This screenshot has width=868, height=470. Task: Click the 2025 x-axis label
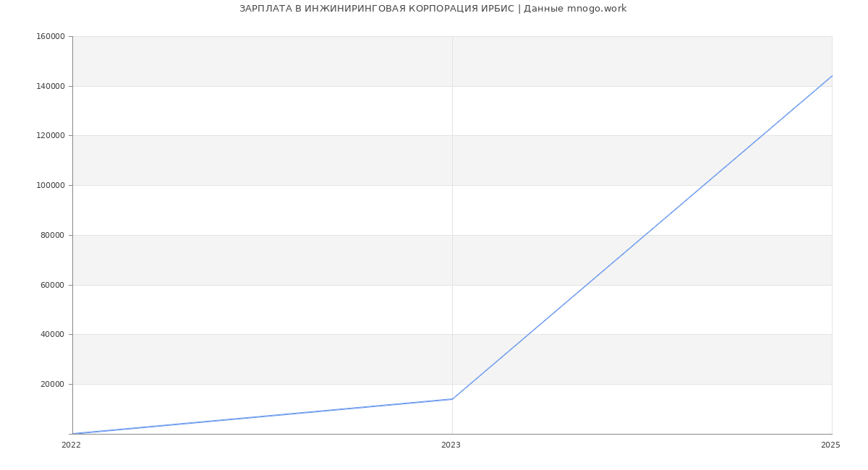[830, 445]
